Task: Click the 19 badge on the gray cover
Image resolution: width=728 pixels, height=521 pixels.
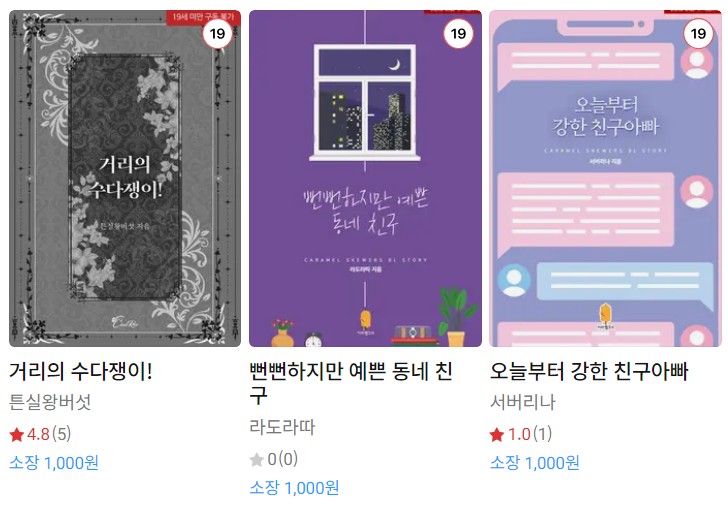Action: tap(217, 33)
